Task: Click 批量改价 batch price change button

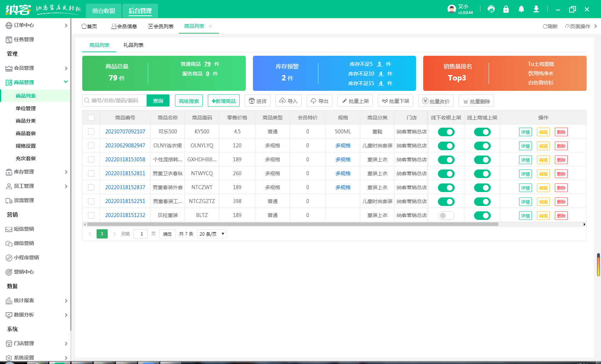Action: tap(436, 101)
